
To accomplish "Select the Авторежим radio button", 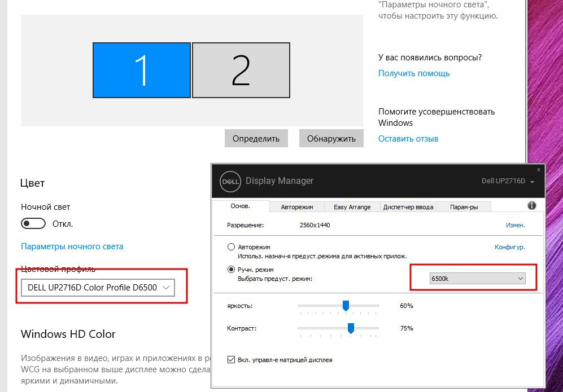I will [231, 246].
